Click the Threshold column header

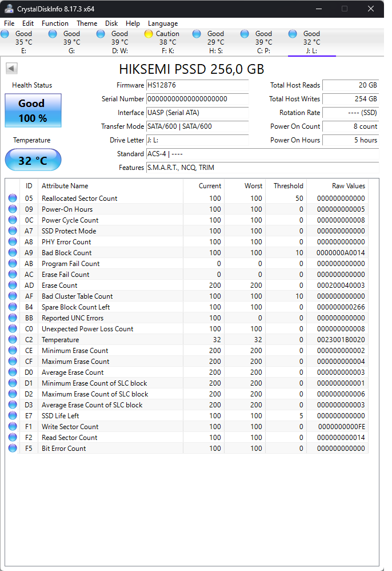pos(289,186)
